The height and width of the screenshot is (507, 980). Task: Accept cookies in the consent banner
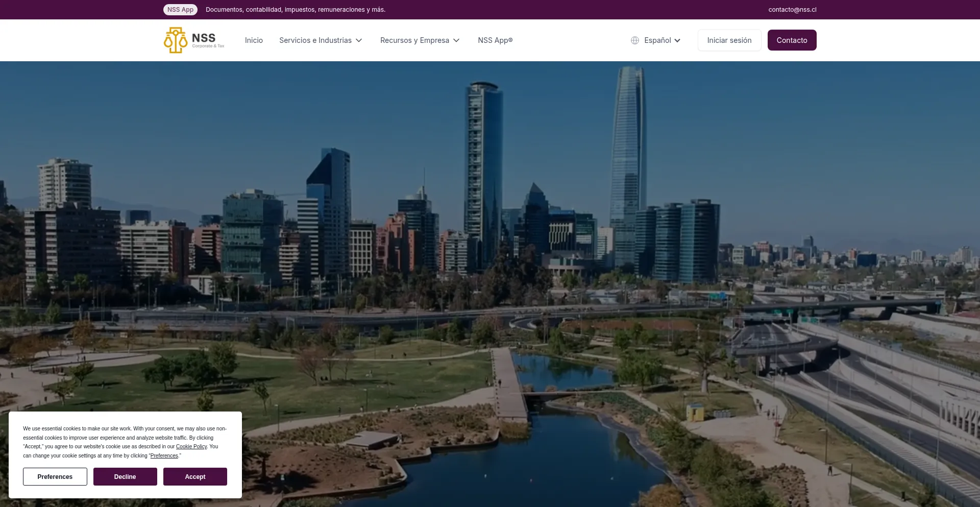pyautogui.click(x=195, y=476)
